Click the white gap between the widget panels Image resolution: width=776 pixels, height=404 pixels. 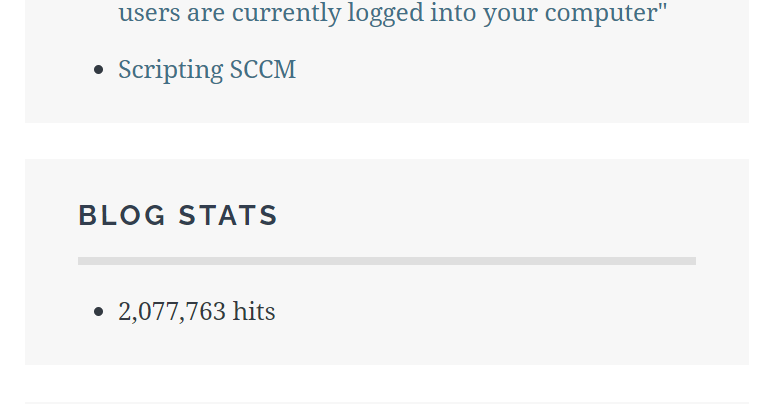[x=386, y=141]
